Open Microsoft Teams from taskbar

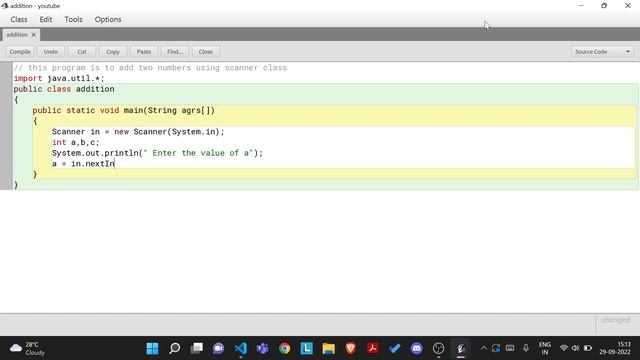pos(262,348)
